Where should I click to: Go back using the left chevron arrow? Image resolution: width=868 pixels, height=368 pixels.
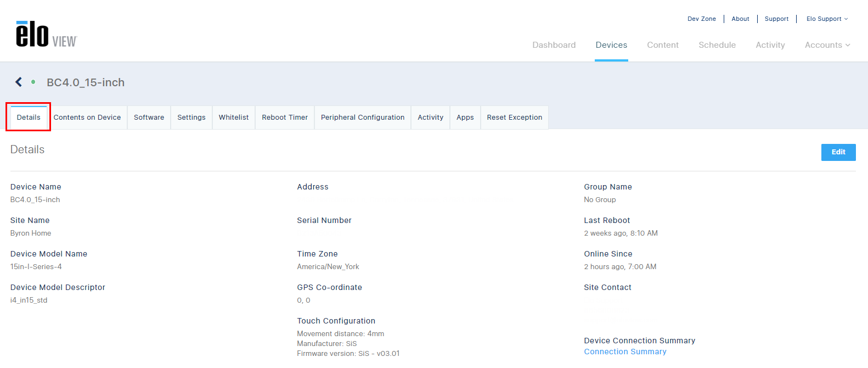(x=19, y=82)
